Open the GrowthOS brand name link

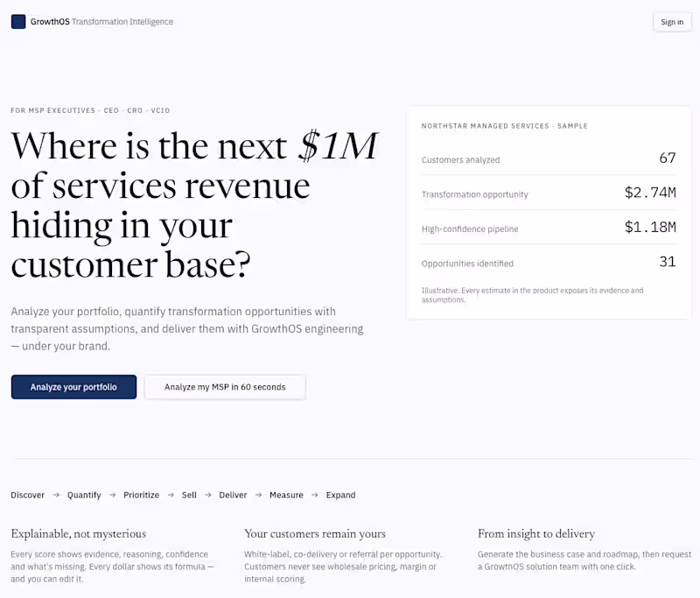point(50,21)
